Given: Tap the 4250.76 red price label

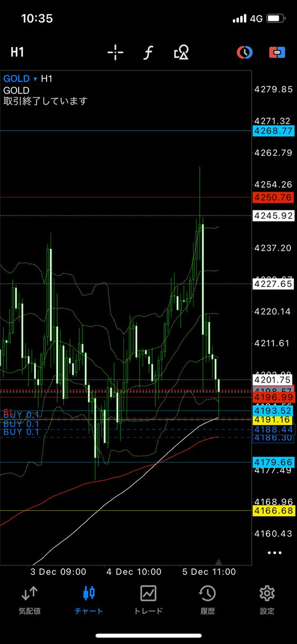Looking at the screenshot, I should click(x=273, y=197).
